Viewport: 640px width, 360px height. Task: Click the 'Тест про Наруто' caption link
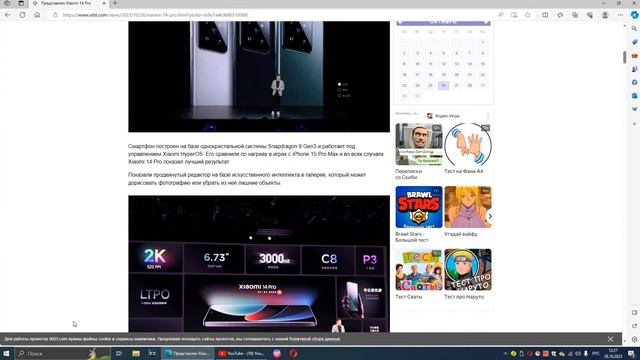point(464,297)
